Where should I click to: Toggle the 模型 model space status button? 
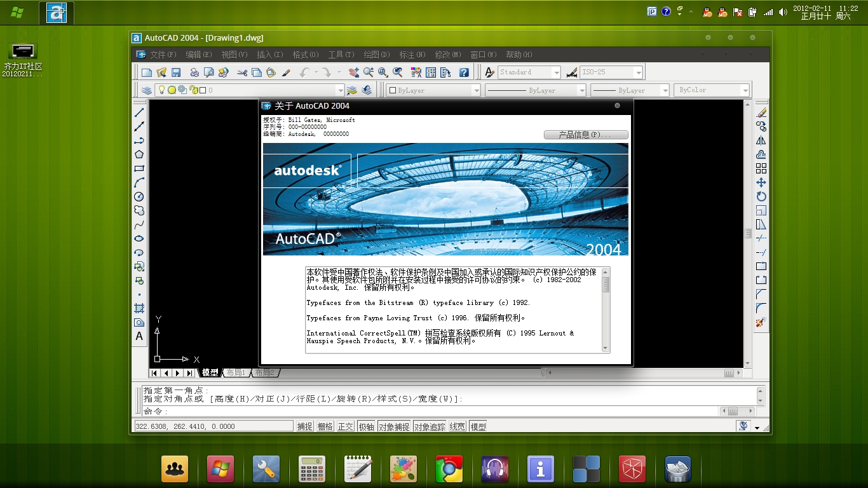(x=478, y=427)
